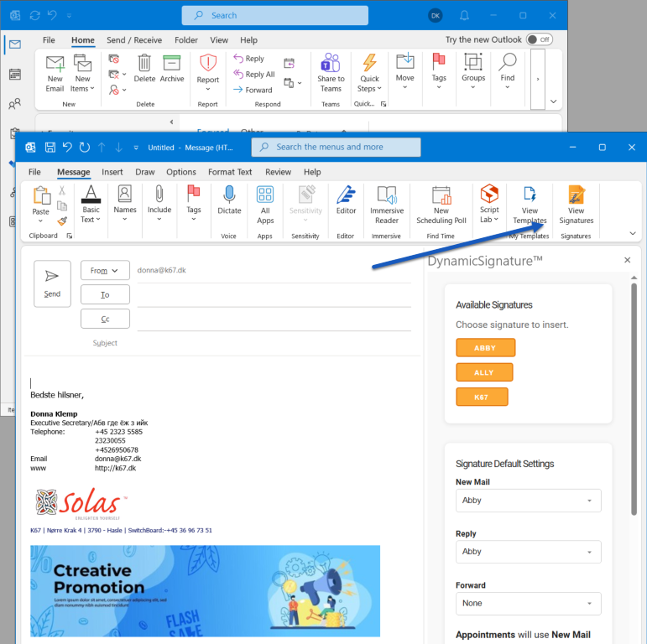Screen dimensions: 647x644
Task: Open the Insert ribbon tab
Action: (x=112, y=172)
